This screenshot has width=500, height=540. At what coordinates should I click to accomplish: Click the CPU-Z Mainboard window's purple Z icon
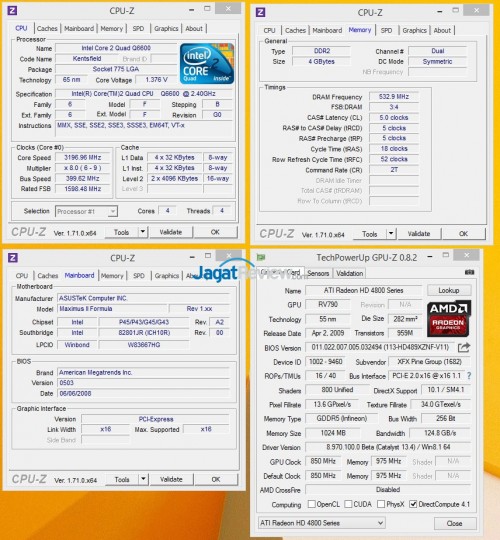(x=13, y=258)
